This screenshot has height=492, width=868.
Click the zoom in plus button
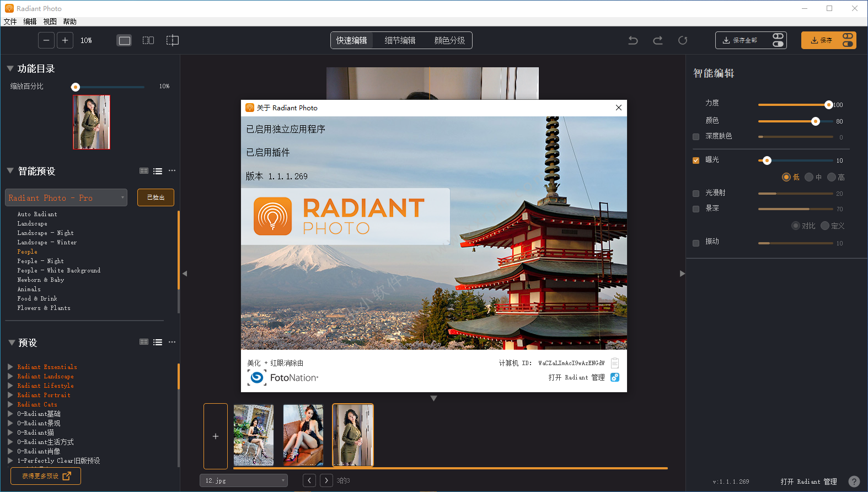(x=65, y=40)
